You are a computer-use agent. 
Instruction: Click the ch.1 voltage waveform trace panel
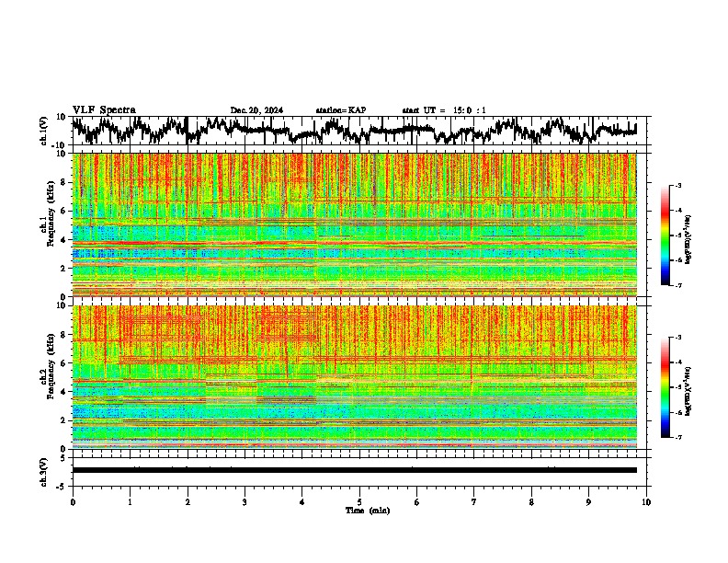click(x=361, y=131)
